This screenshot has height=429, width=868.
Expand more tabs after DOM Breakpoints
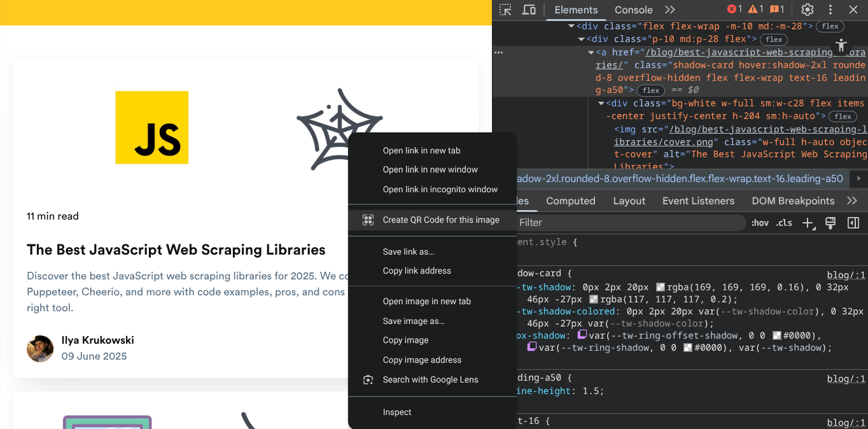click(x=852, y=200)
